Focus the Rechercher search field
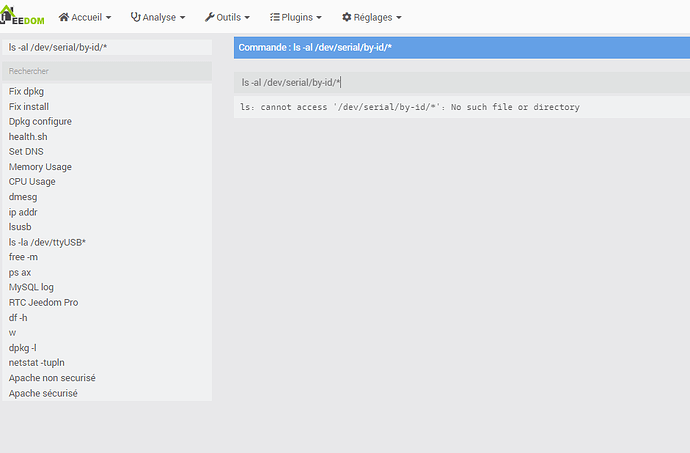The image size is (690, 453). [107, 71]
